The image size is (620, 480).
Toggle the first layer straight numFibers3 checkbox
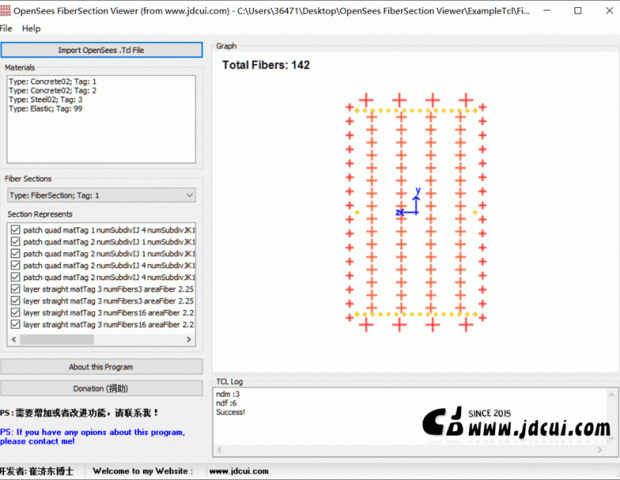pos(15,290)
